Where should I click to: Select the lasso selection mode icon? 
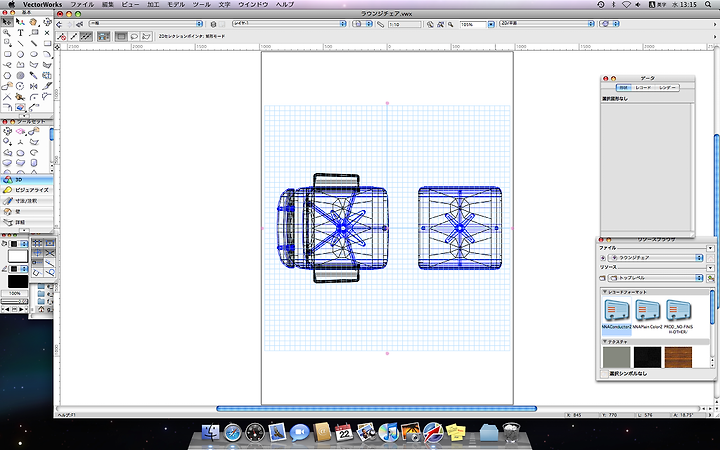click(x=134, y=36)
